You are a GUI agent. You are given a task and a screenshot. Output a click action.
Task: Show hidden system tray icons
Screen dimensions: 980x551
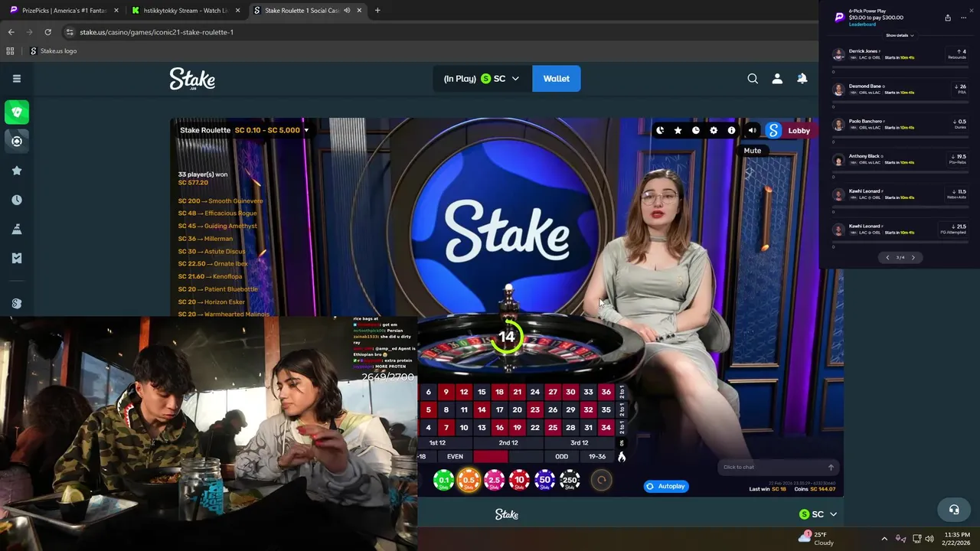884,539
